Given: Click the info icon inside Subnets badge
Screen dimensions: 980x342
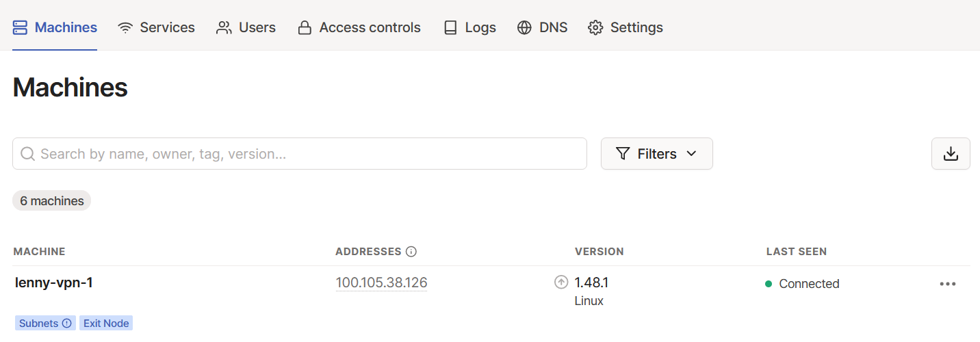Looking at the screenshot, I should (x=67, y=324).
